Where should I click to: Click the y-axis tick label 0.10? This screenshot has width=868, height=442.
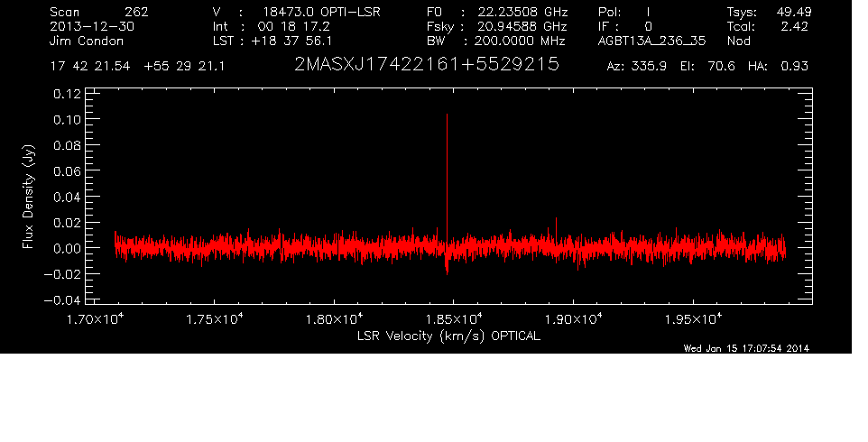[67, 119]
